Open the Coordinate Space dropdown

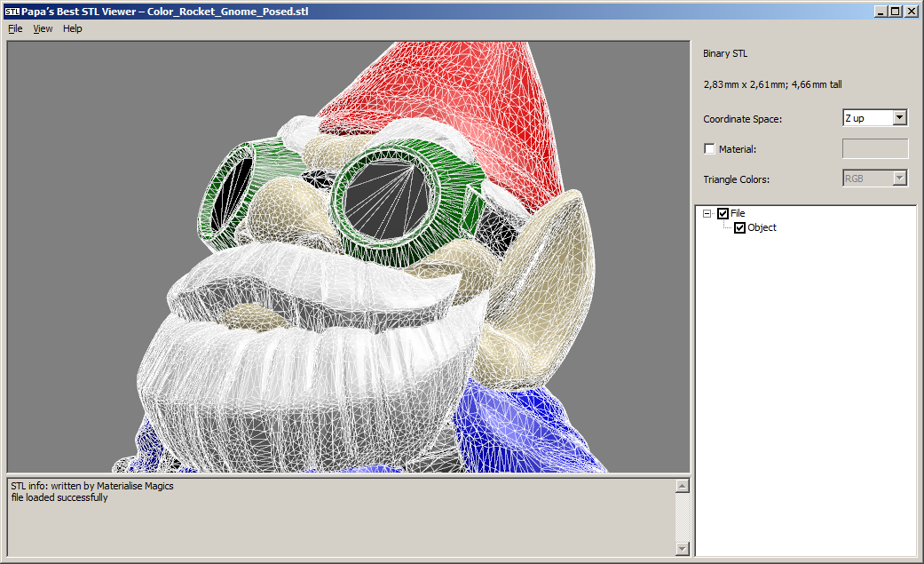tap(899, 118)
